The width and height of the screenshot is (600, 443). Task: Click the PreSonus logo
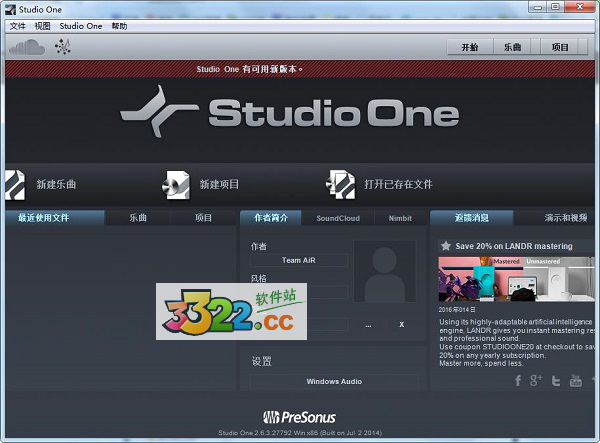click(x=299, y=417)
